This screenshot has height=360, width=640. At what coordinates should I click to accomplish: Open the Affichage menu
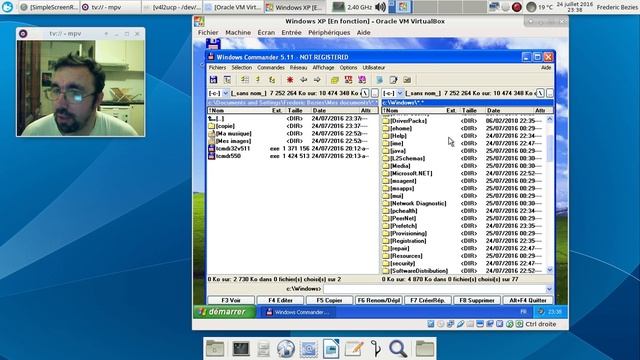323,68
